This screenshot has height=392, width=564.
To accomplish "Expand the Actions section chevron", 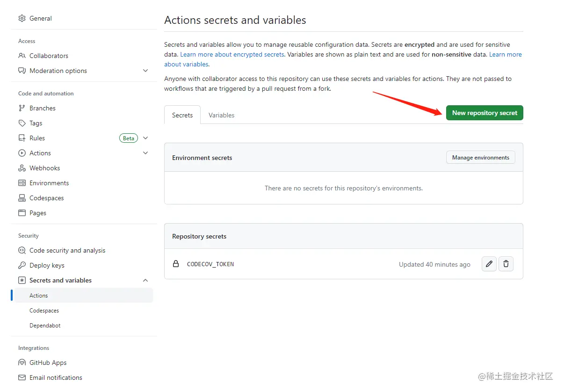I will [x=145, y=153].
